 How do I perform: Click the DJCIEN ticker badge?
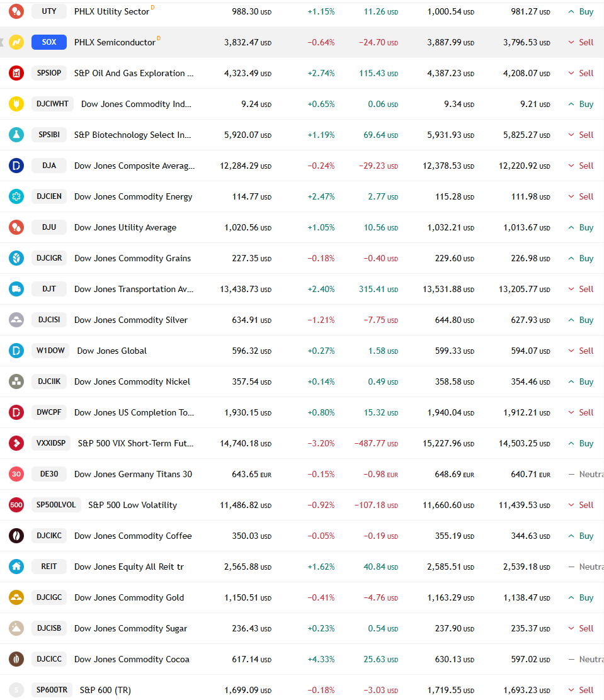pos(49,196)
